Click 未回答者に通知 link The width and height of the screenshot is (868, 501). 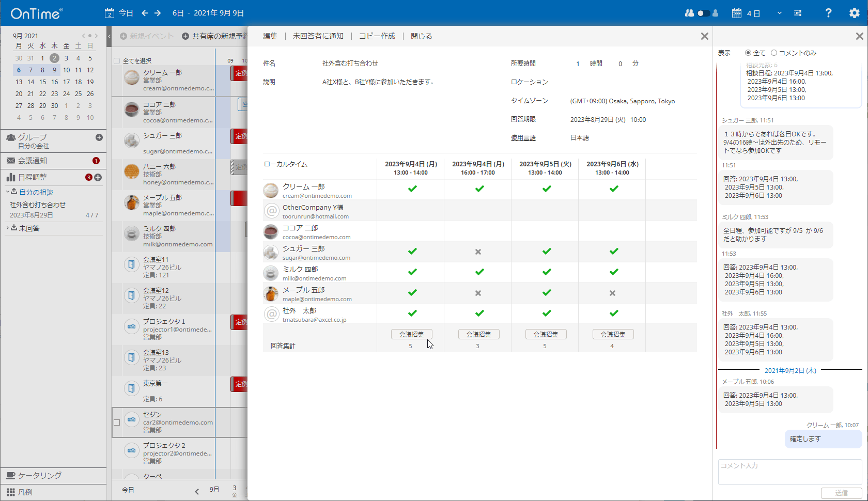pyautogui.click(x=318, y=36)
